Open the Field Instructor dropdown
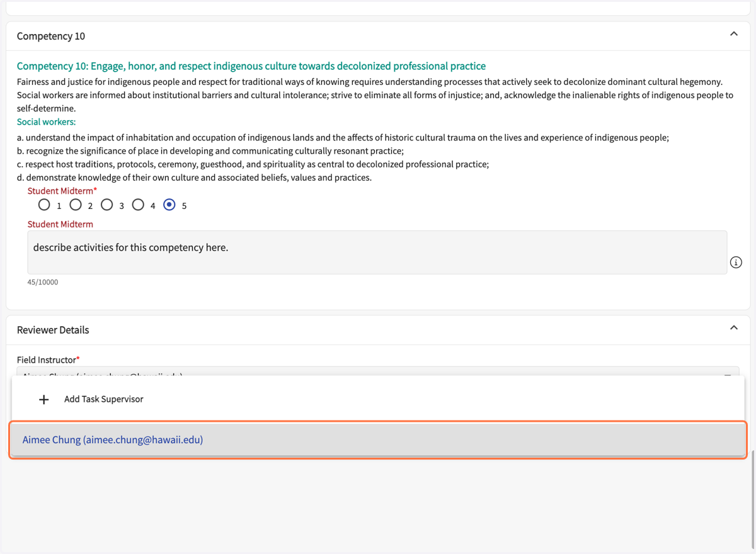The image size is (756, 554). click(378, 371)
